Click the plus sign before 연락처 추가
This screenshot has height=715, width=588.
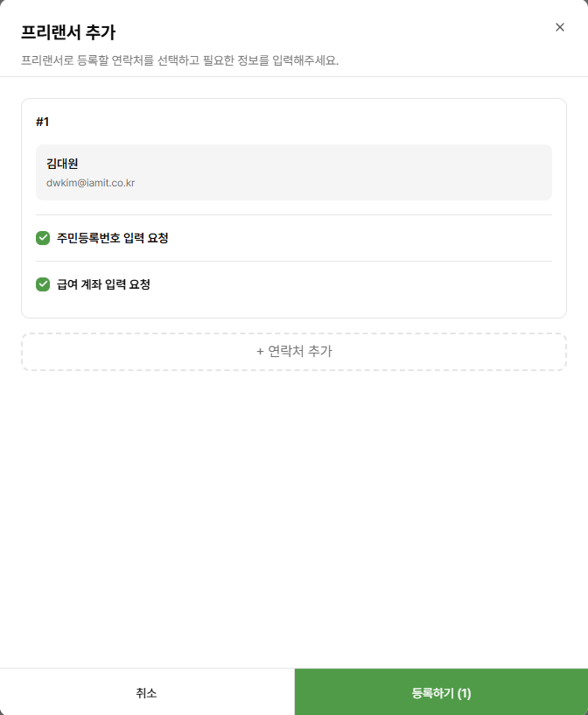click(260, 352)
